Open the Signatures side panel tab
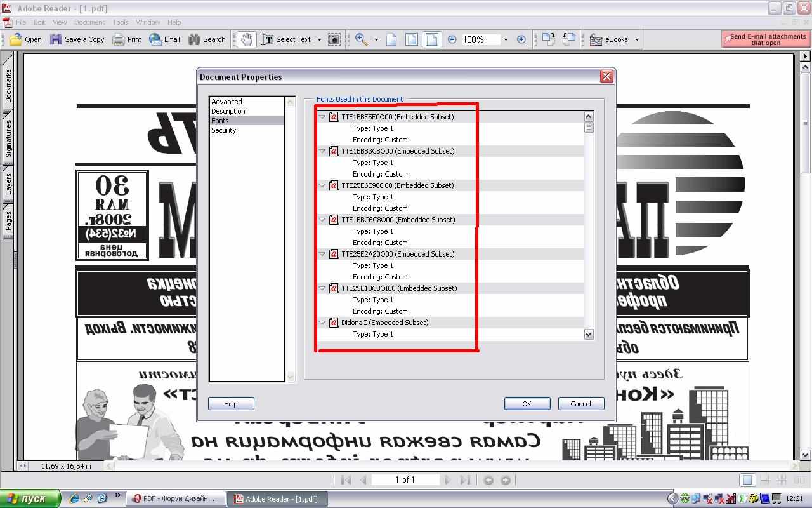812x508 pixels. [x=8, y=138]
